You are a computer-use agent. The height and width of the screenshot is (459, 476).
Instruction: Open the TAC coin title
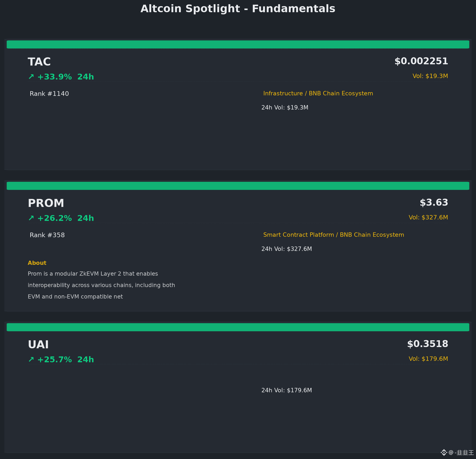[39, 62]
